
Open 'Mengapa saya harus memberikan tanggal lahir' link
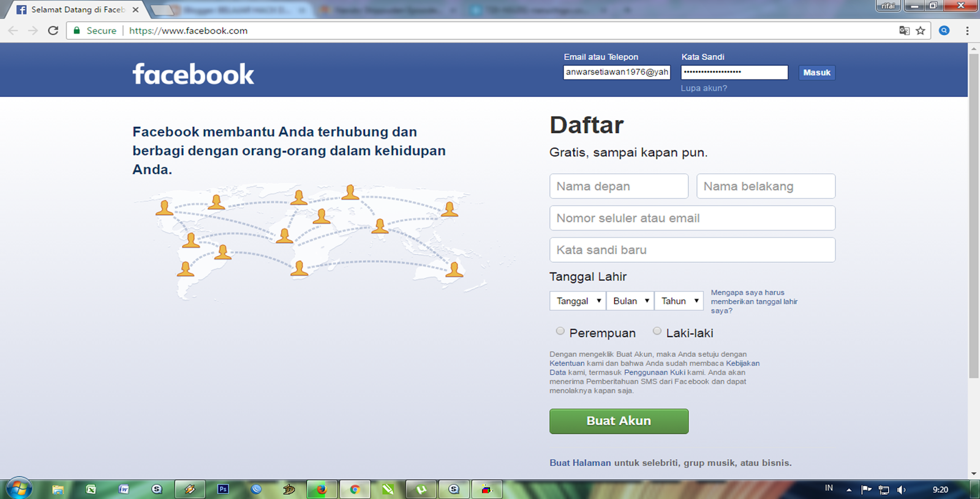(754, 301)
